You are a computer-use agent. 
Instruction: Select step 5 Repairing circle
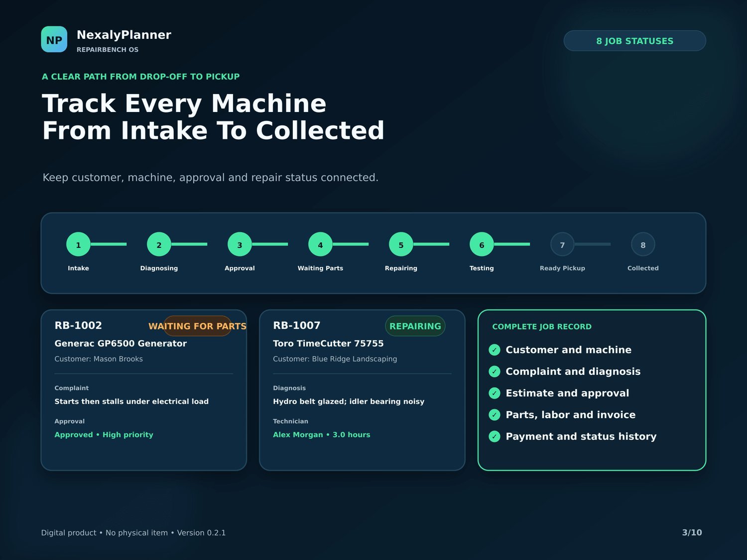coord(401,244)
